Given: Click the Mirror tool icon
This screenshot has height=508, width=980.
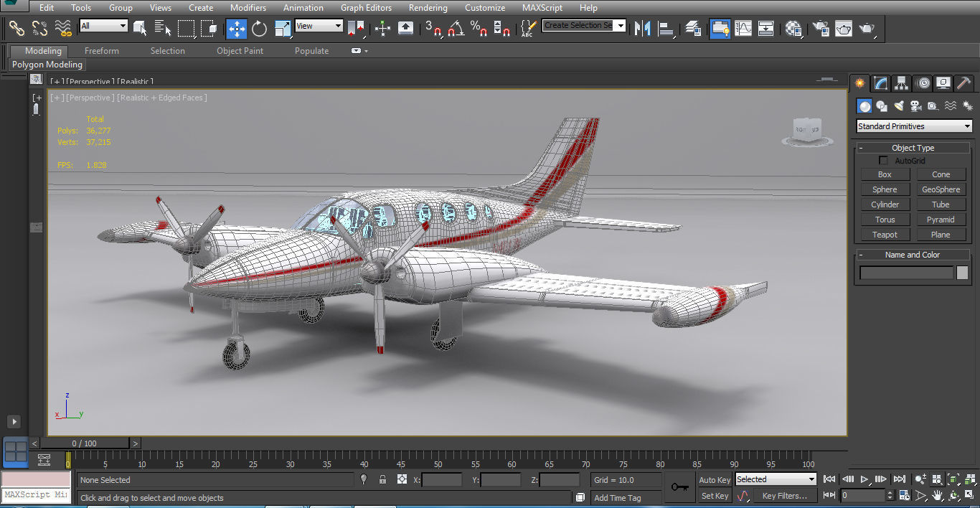Looking at the screenshot, I should click(x=643, y=29).
